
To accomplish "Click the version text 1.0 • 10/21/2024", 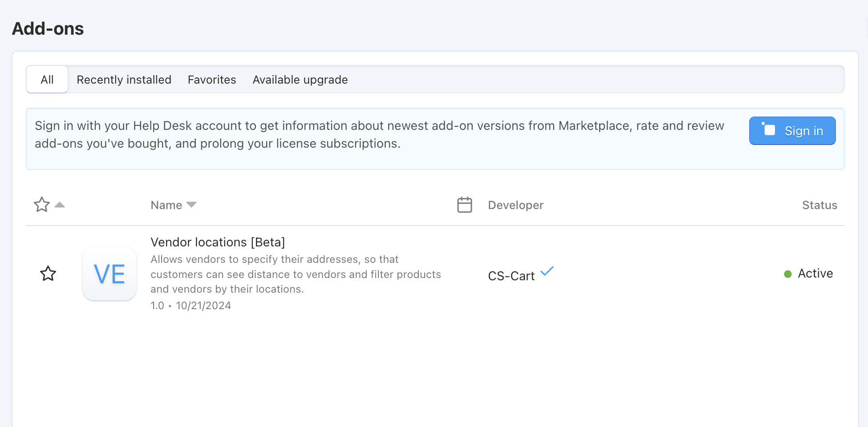I will [x=191, y=306].
